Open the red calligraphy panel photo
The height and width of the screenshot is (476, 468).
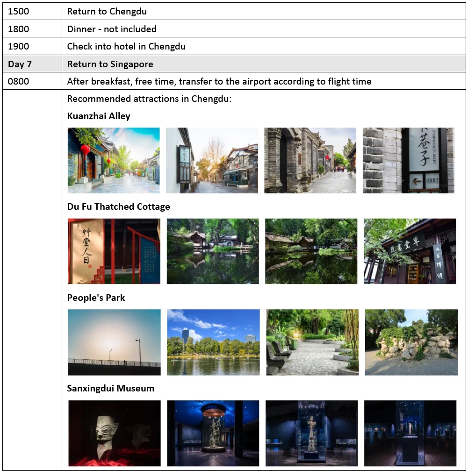(114, 251)
